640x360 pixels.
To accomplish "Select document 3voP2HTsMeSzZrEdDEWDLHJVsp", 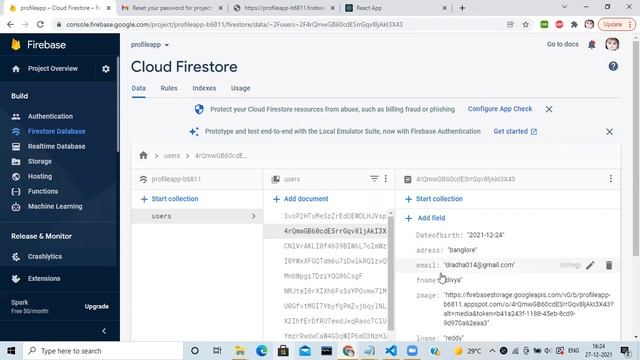I will tap(335, 216).
